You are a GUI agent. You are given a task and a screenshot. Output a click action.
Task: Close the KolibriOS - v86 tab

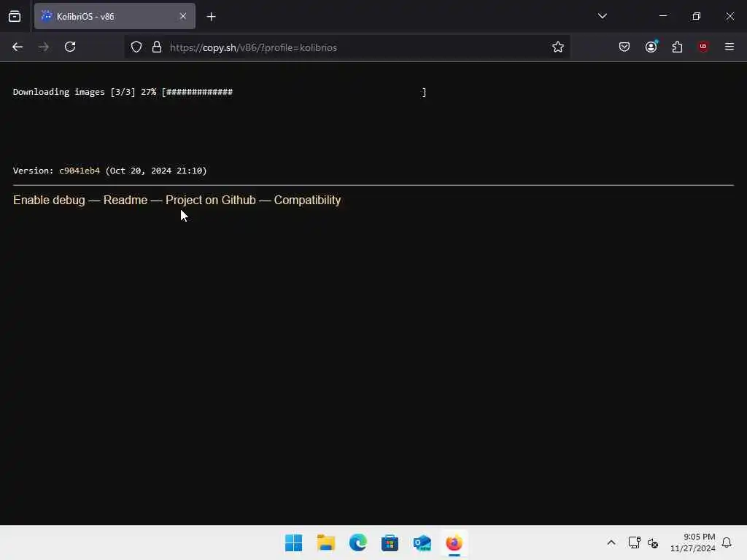click(x=183, y=16)
